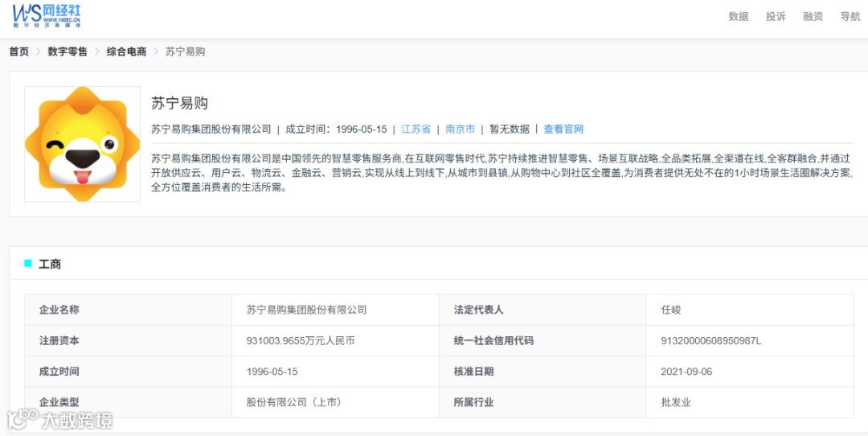Select the 企业类型 label cell
Image resolution: width=868 pixels, height=436 pixels.
coord(129,402)
